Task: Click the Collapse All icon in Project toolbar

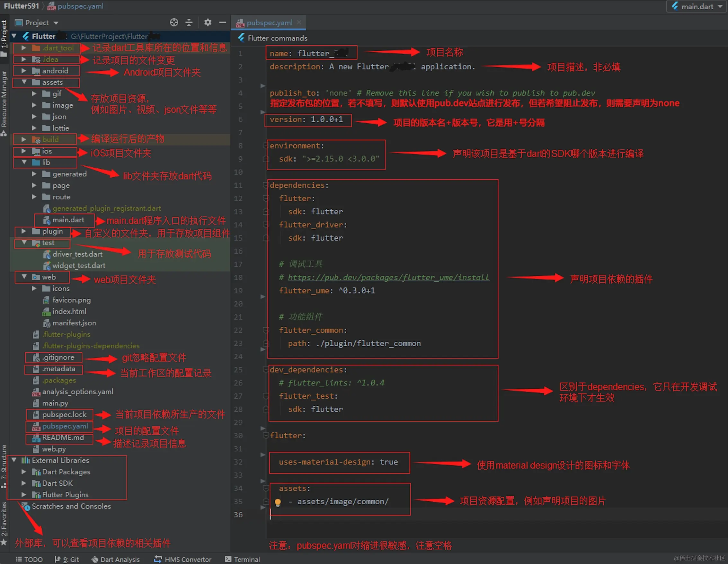Action: tap(189, 22)
